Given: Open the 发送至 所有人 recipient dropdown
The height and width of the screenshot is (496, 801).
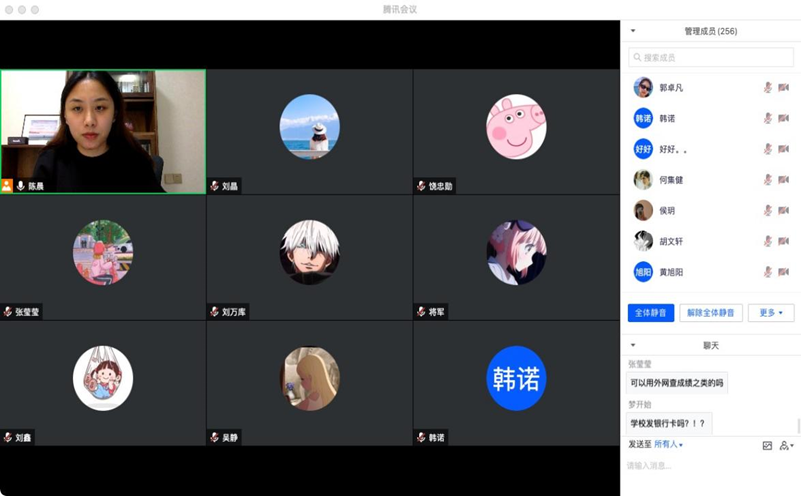Looking at the screenshot, I should pos(667,444).
